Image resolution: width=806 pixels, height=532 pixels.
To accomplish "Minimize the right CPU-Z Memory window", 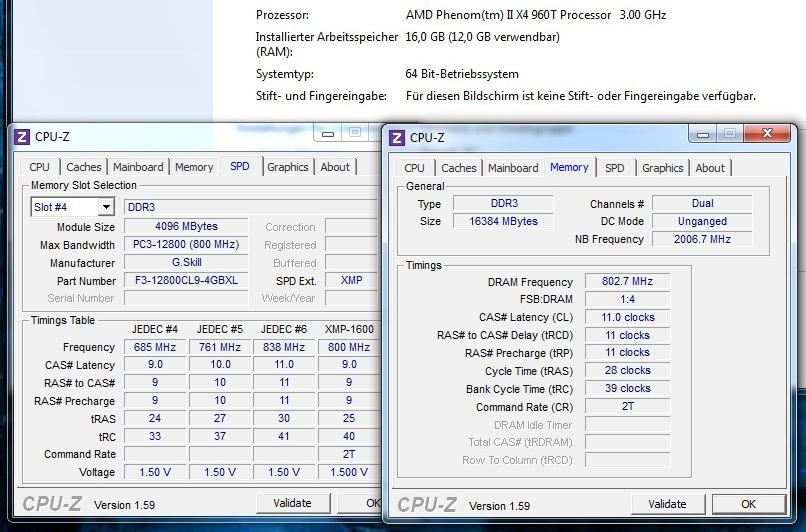I will point(703,134).
